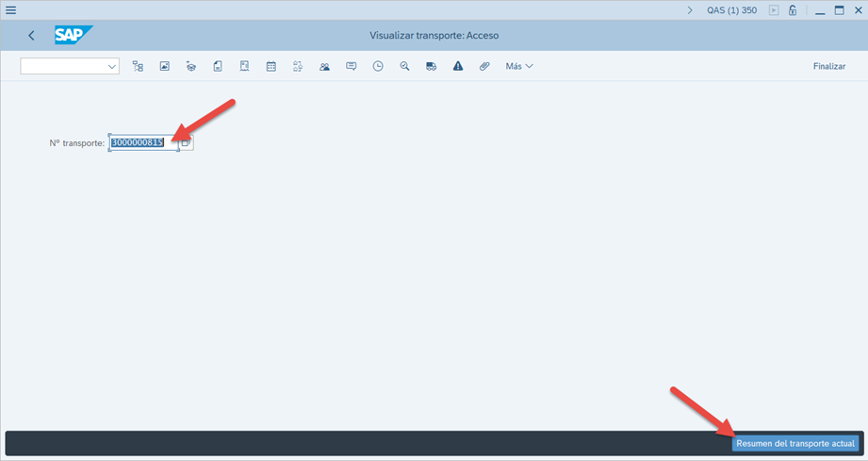Screen dimensions: 868x461
Task: Toggle the padlock icon in title bar
Action: (793, 10)
